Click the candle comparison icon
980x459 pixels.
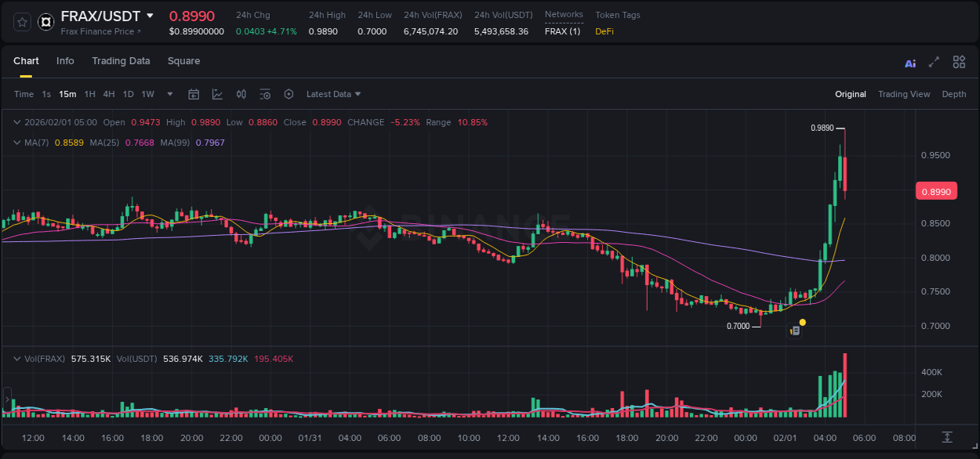point(241,93)
